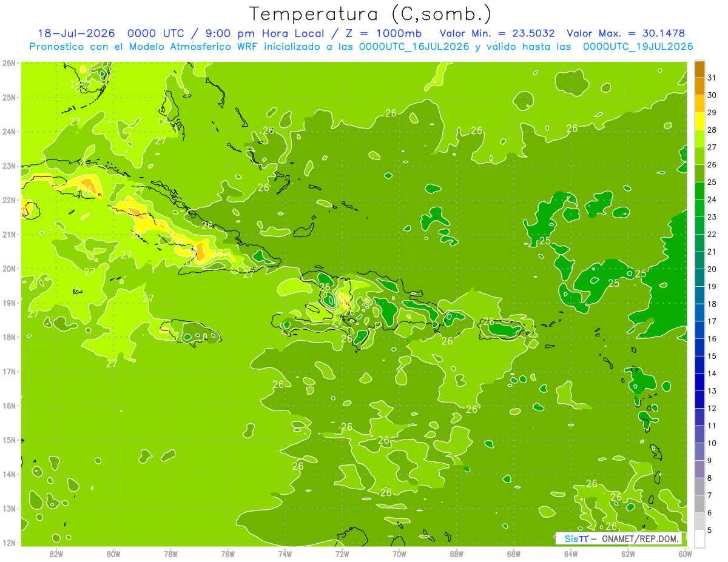Click the colorbar label 10
The height and width of the screenshot is (562, 728).
point(712,443)
